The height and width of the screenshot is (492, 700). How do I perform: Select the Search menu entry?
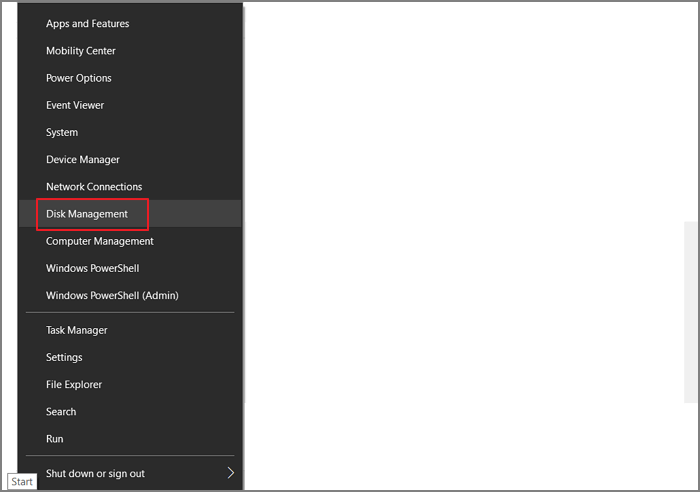(61, 411)
